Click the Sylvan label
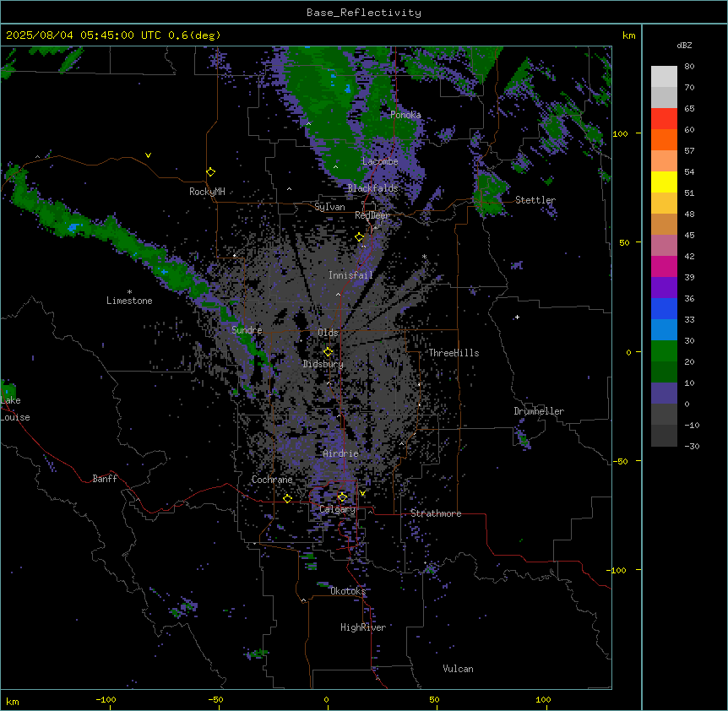Screen dimensions: 728x711 point(329,207)
